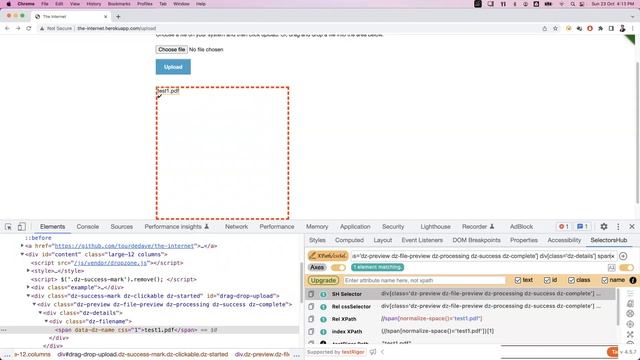Click the plus icon beside the selector input
Viewport: 640px width, 360px height.
pyautogui.click(x=623, y=256)
